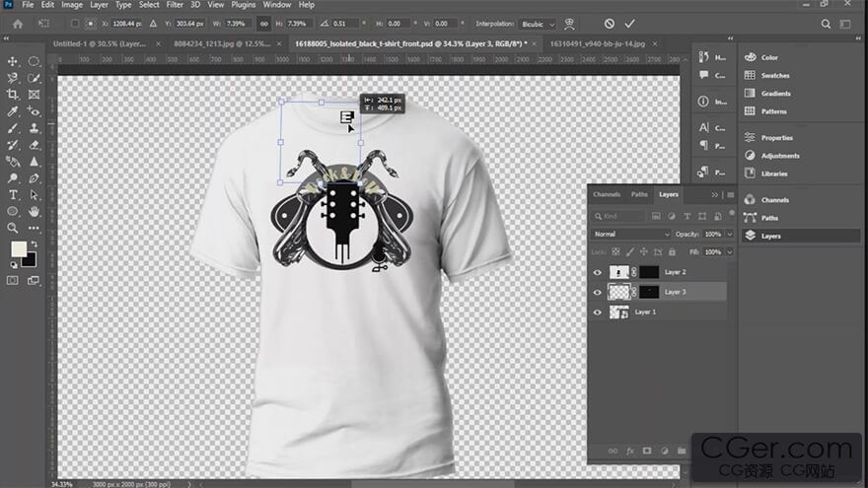Activate the Type tool

click(x=13, y=195)
